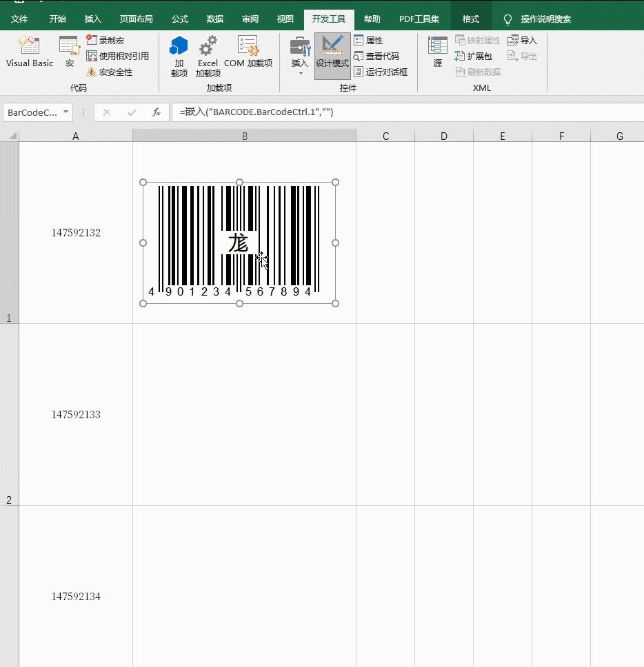The height and width of the screenshot is (667, 644).
Task: Switch to the 帮助 tab
Action: click(x=372, y=19)
